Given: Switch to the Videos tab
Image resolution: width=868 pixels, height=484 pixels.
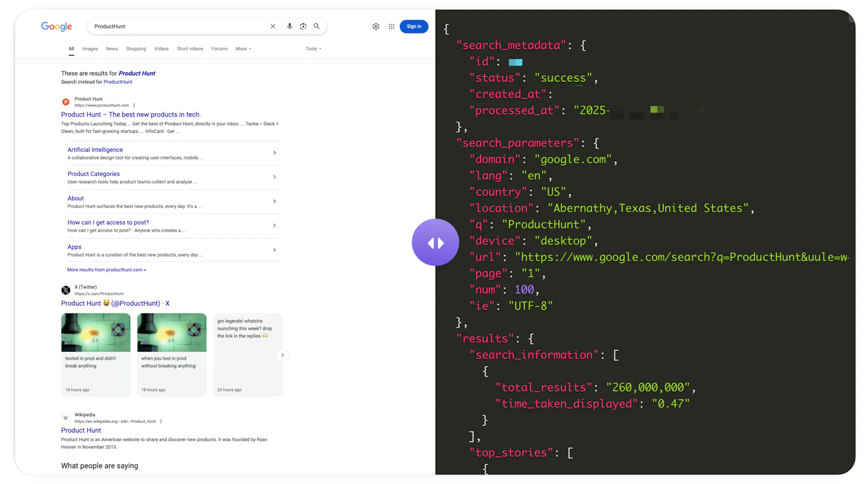Looking at the screenshot, I should click(x=161, y=49).
